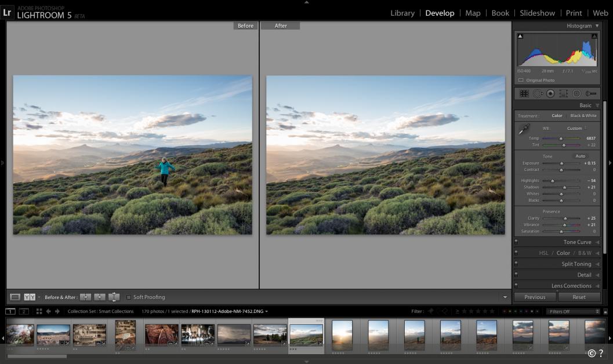Switch to the Print module
This screenshot has width=613, height=364.
(x=574, y=13)
